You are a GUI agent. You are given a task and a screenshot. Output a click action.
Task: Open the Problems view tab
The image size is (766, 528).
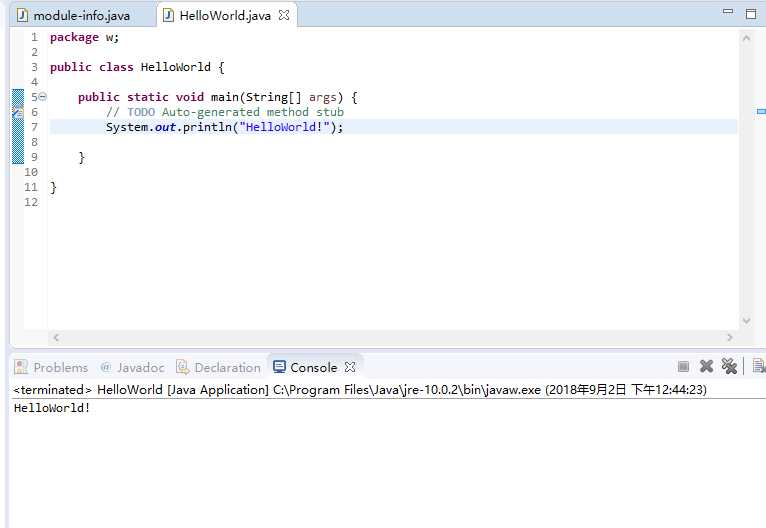tap(51, 367)
